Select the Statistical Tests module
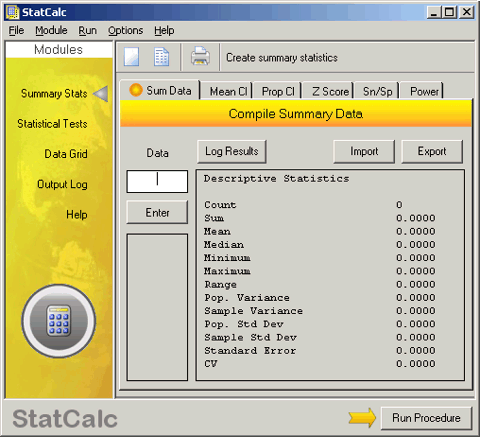This screenshot has width=480, height=437. (x=52, y=124)
